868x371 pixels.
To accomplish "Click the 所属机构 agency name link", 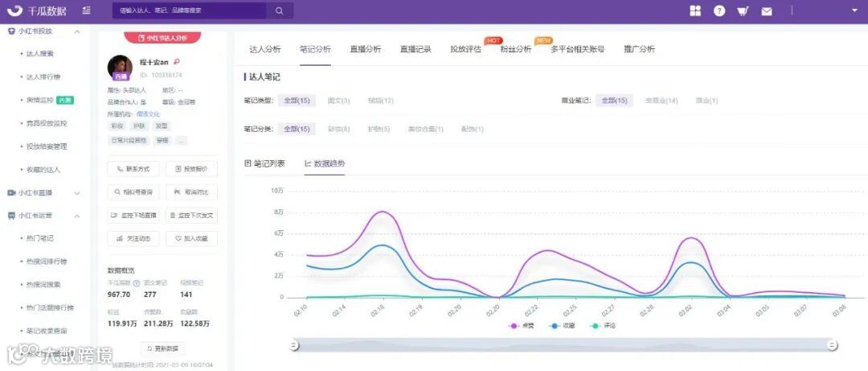I will click(x=148, y=113).
